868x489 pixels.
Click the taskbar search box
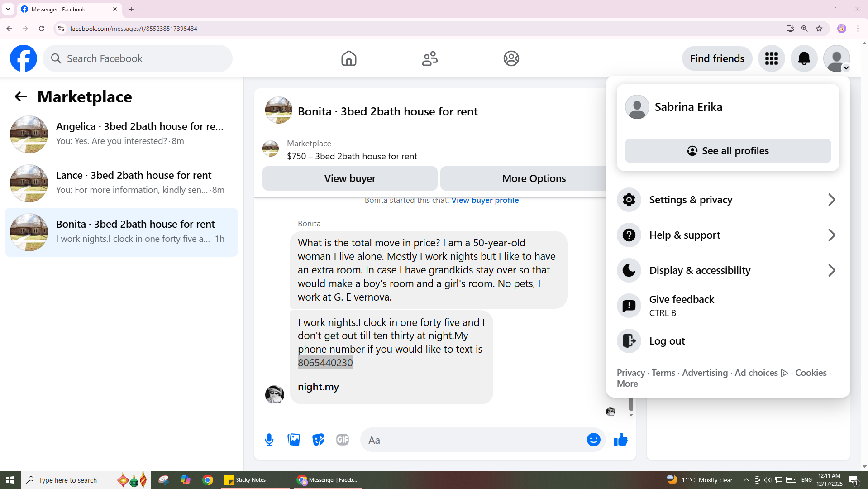click(x=86, y=480)
